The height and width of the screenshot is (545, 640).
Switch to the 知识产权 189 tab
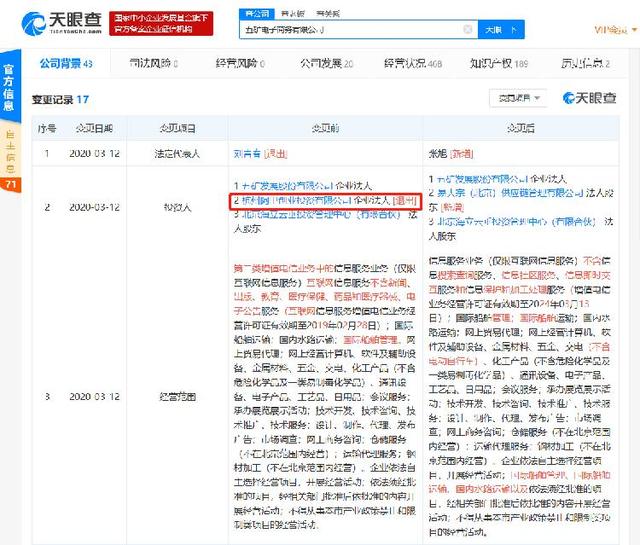pyautogui.click(x=499, y=63)
